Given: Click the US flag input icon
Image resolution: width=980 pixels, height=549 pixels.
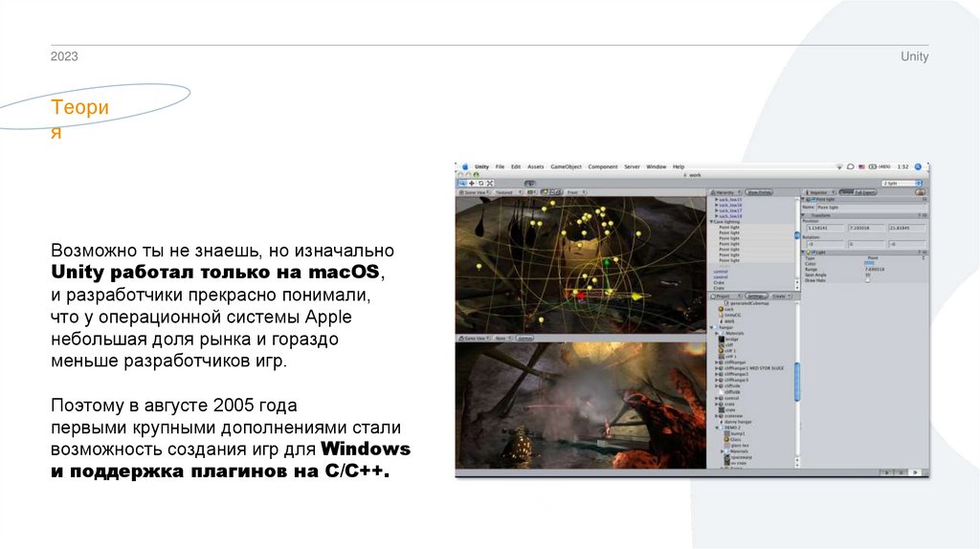Looking at the screenshot, I should coord(861,166).
